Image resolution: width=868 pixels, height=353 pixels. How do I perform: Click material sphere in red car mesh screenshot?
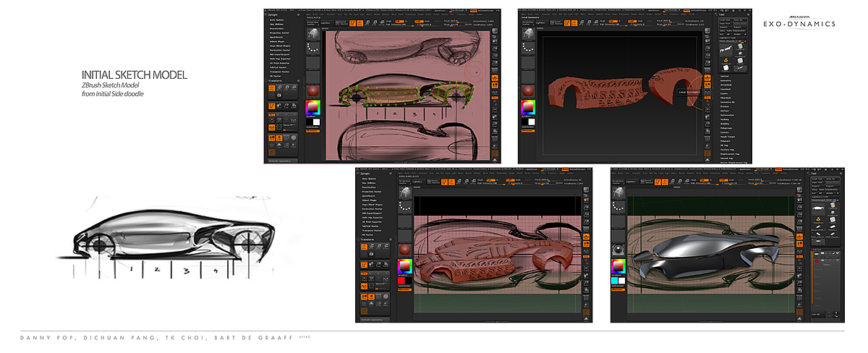coord(405,250)
